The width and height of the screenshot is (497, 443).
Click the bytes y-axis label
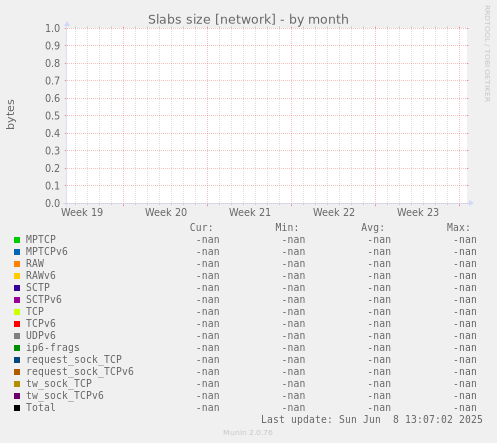coord(10,114)
